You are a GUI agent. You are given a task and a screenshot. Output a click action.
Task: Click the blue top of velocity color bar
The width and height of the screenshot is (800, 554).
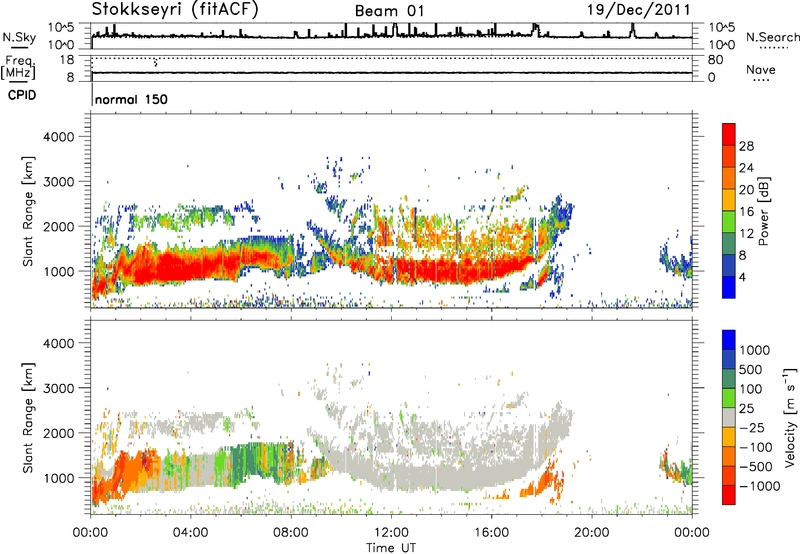coord(729,340)
